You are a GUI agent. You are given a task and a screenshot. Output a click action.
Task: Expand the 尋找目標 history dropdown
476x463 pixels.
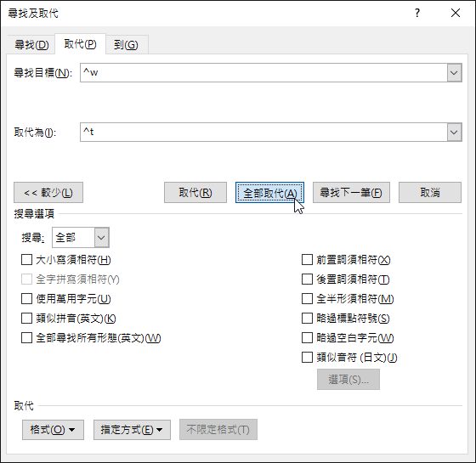coord(454,73)
